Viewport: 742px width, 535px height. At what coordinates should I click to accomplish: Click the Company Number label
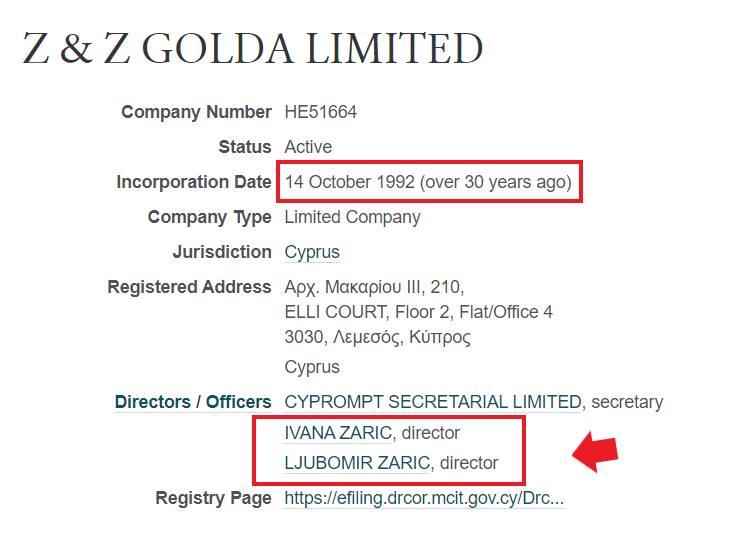click(196, 112)
